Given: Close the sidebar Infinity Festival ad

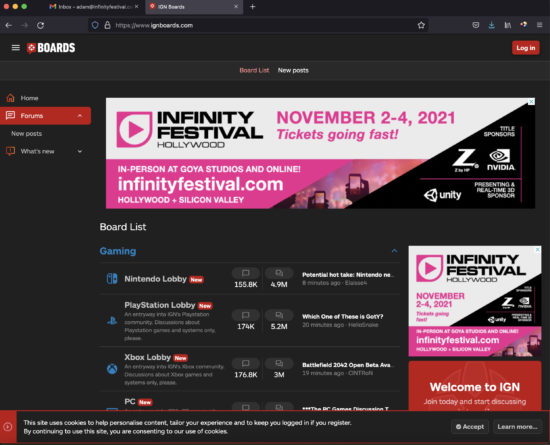Looking at the screenshot, I should coord(537,249).
